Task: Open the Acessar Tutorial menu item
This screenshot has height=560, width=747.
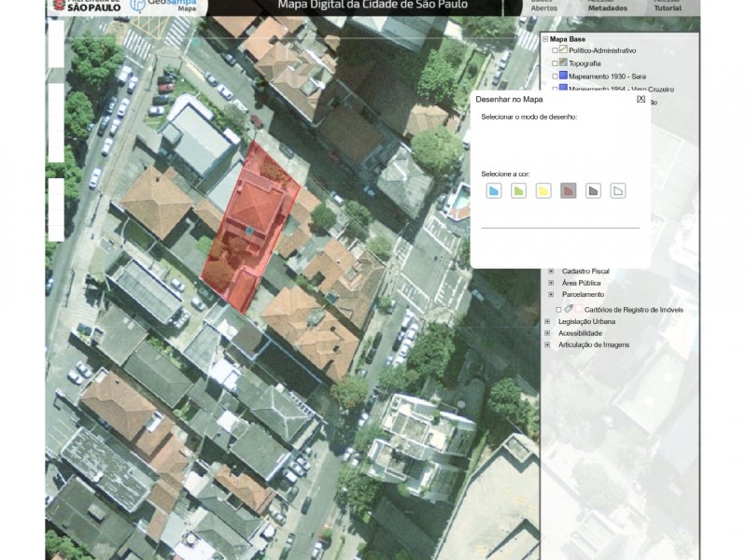Action: (x=667, y=6)
